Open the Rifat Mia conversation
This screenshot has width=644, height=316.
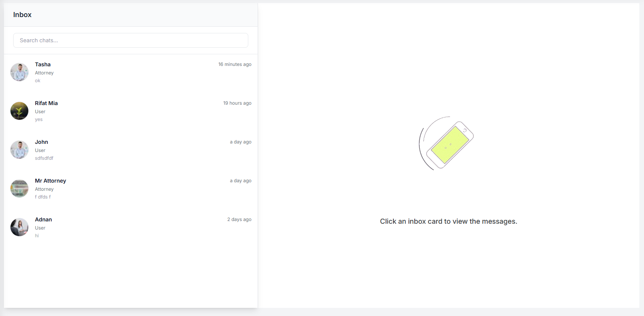pyautogui.click(x=131, y=111)
